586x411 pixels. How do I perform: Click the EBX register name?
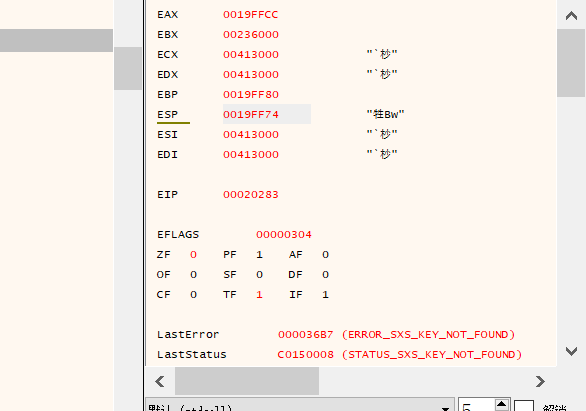click(167, 35)
